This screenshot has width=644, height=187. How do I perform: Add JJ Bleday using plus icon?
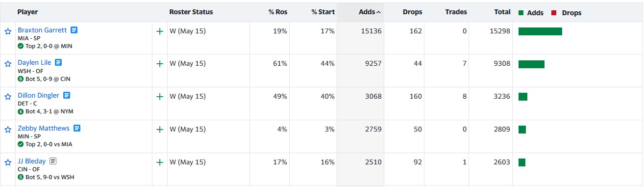[x=159, y=162]
